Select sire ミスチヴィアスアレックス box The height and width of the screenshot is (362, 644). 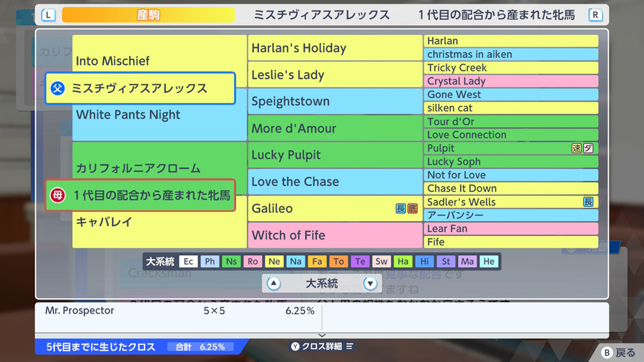coord(140,88)
